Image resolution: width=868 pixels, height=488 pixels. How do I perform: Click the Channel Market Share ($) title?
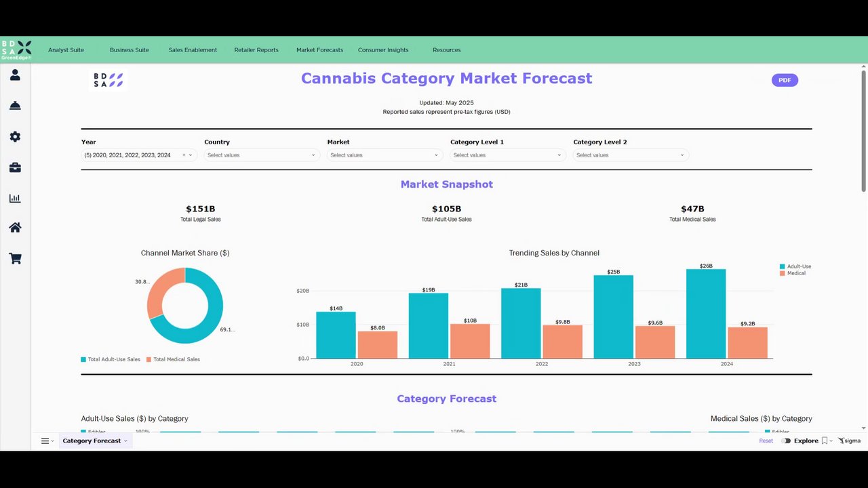(x=185, y=253)
